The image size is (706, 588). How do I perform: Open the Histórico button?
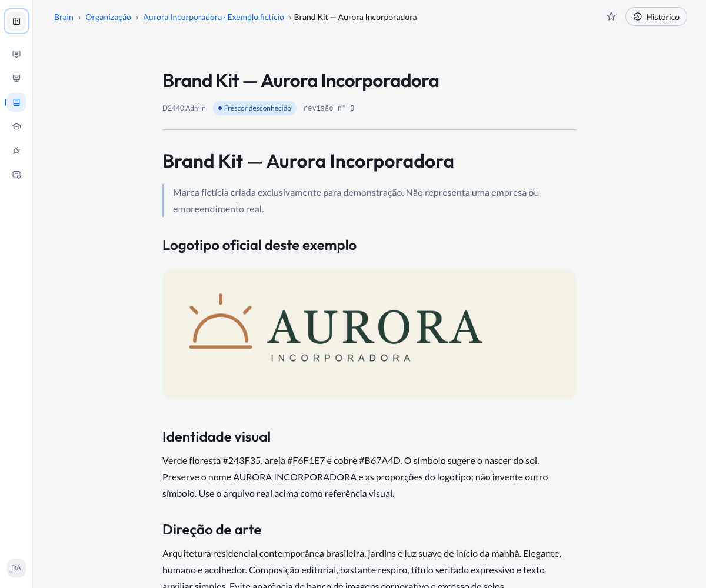(656, 16)
